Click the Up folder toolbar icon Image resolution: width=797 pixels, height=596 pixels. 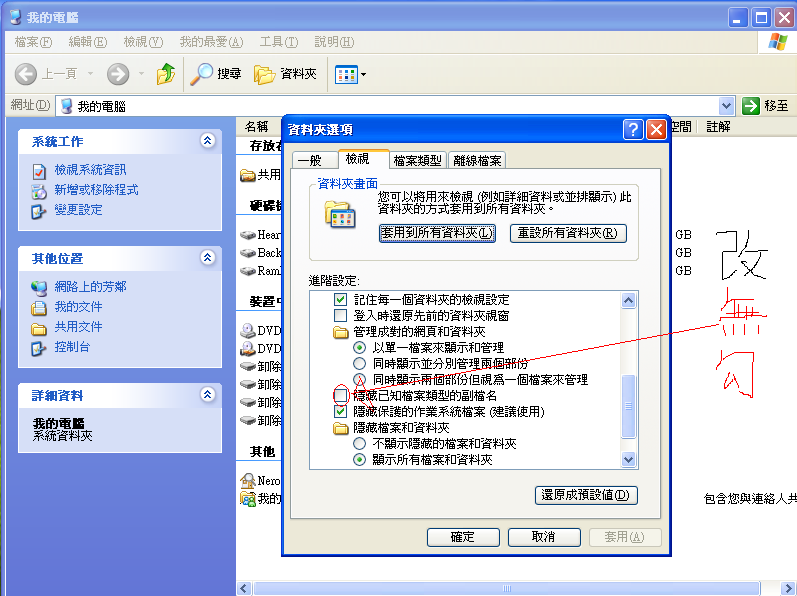coord(166,74)
